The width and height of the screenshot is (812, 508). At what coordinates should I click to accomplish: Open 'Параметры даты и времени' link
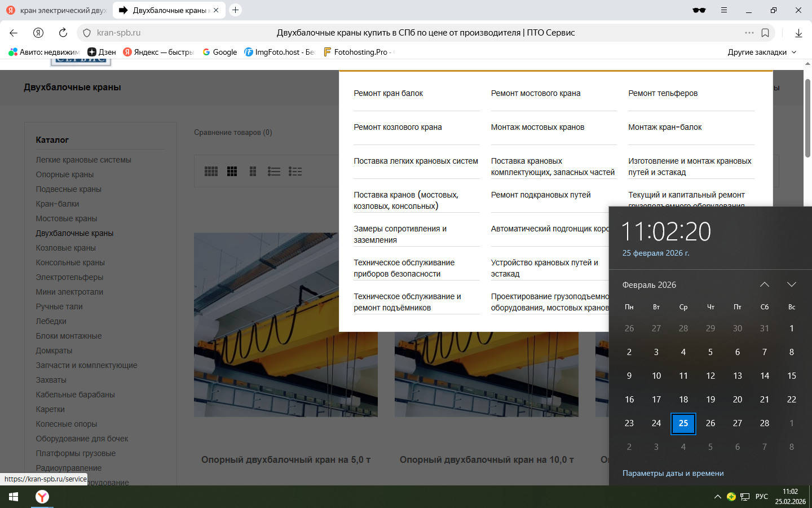click(x=673, y=473)
